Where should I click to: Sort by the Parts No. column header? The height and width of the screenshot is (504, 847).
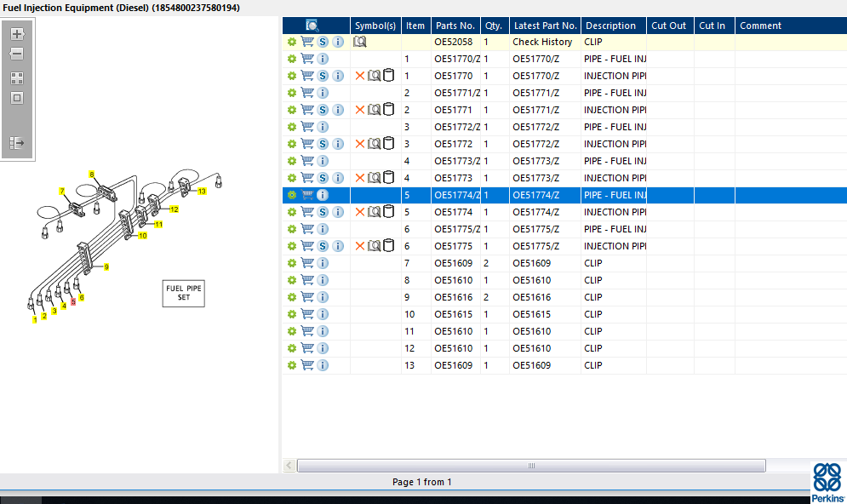click(455, 26)
